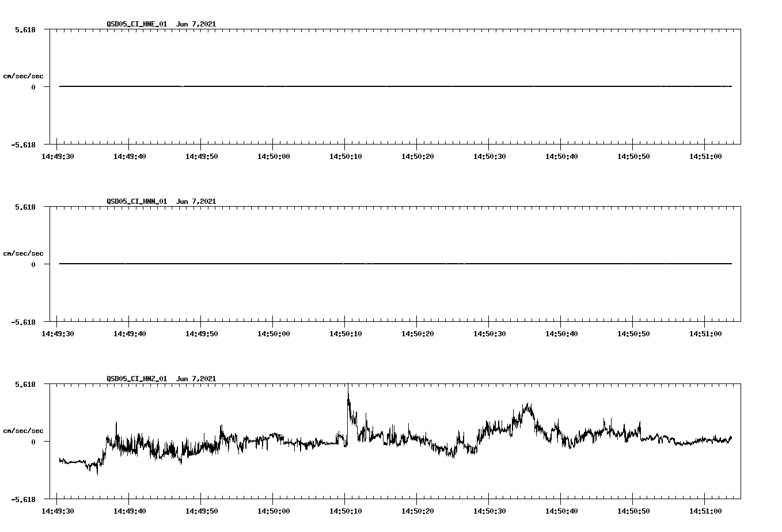The height and width of the screenshot is (532, 782).
Task: Click the 14:50:50 time label under HNN plot
Action: pos(633,334)
